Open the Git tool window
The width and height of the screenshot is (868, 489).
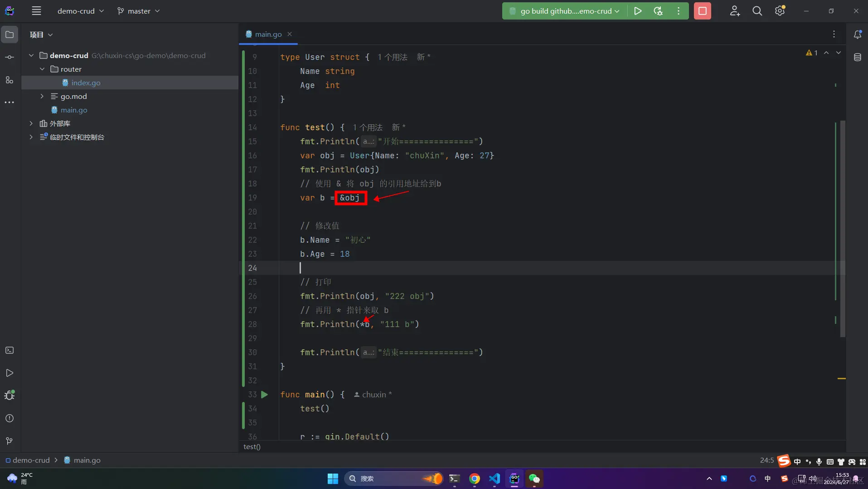[x=10, y=441]
